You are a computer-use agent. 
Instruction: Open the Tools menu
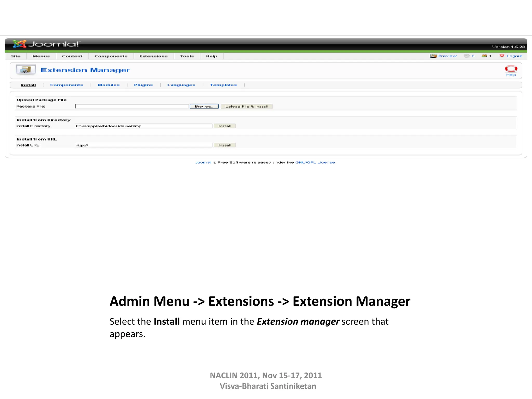point(187,56)
